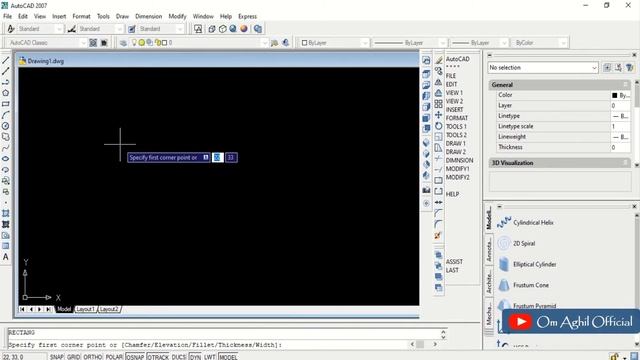Image resolution: width=640 pixels, height=360 pixels.
Task: Select the Rotate modify tool
Action: point(439,126)
